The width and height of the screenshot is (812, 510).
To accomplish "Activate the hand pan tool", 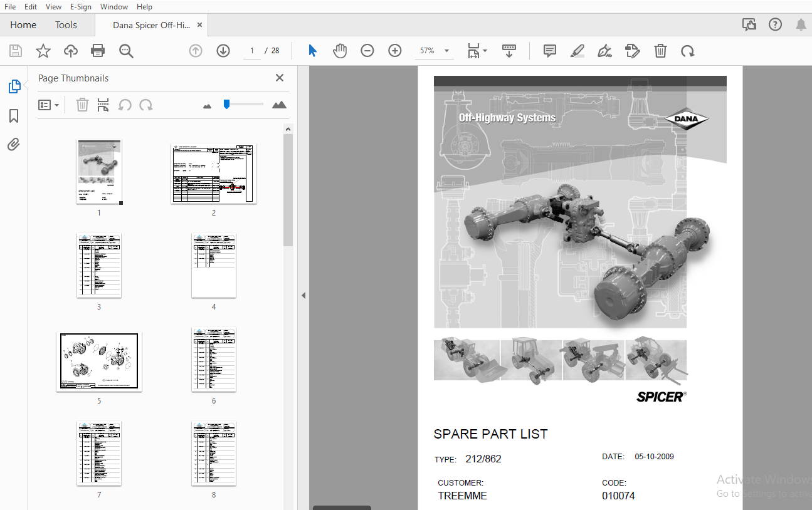I will coord(340,51).
